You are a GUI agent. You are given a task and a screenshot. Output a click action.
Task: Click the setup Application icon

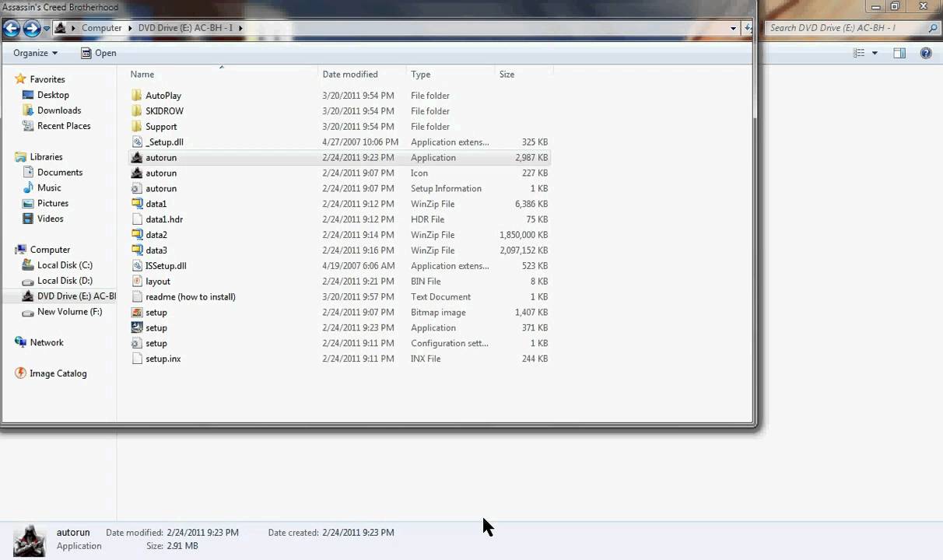click(137, 328)
